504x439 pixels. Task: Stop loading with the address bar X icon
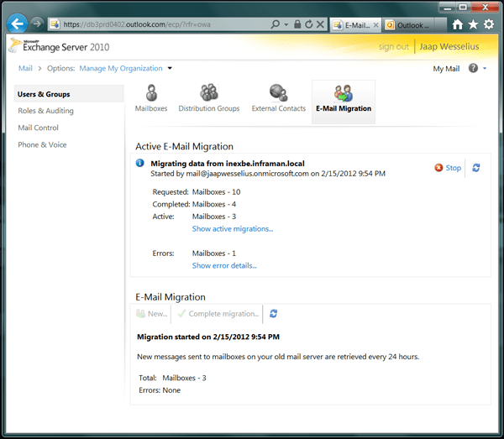point(320,24)
